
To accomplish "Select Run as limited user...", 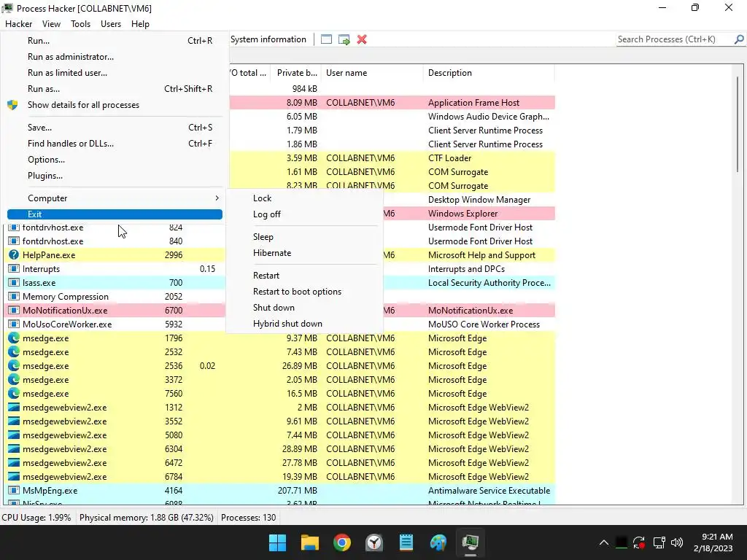I will pyautogui.click(x=115, y=73).
